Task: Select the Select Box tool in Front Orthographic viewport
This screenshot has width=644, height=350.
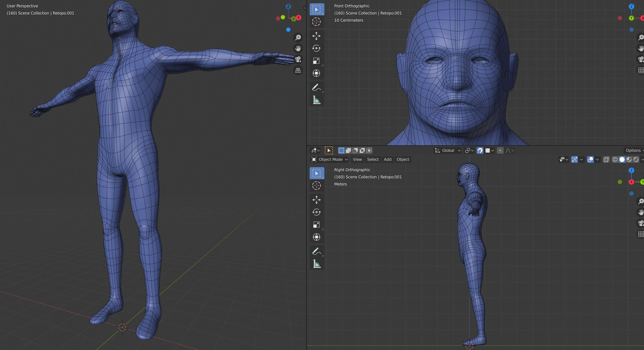Action: pos(317,10)
